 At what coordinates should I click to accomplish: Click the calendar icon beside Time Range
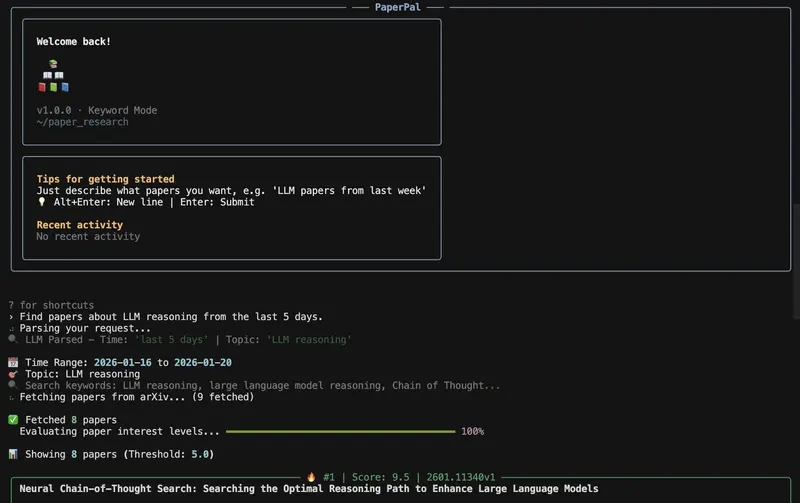click(12, 362)
